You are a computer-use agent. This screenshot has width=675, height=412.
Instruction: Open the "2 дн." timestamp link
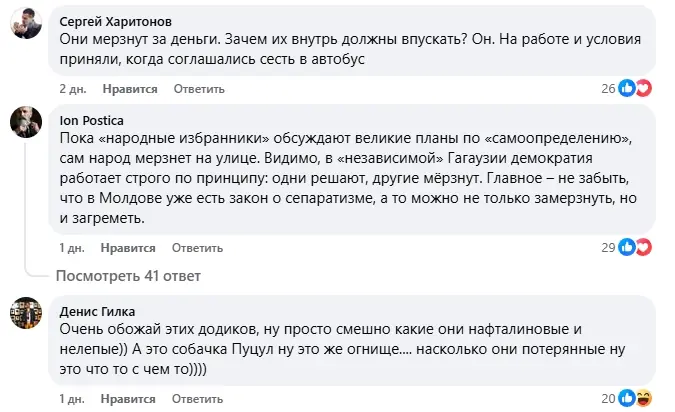tap(73, 89)
